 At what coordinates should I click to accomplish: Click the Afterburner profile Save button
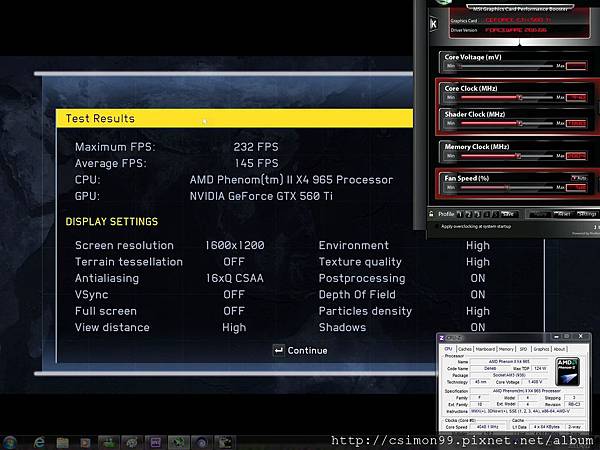pos(509,214)
